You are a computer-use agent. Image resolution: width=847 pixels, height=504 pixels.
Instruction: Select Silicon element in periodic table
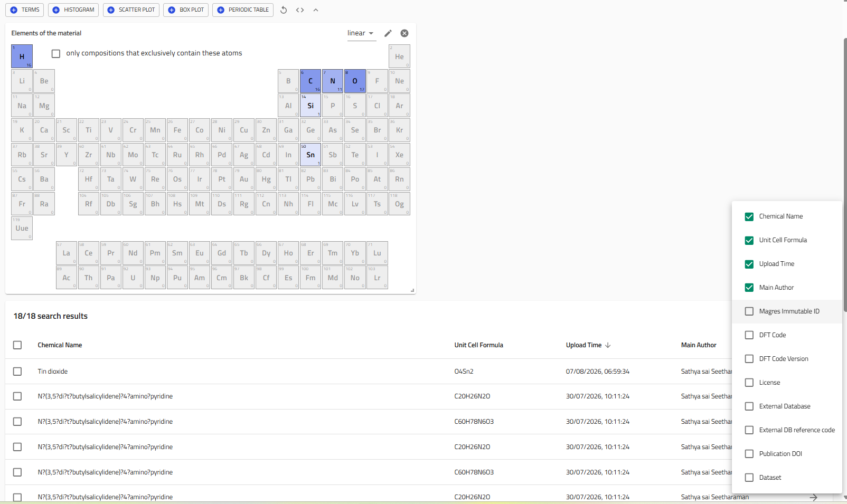coord(310,106)
